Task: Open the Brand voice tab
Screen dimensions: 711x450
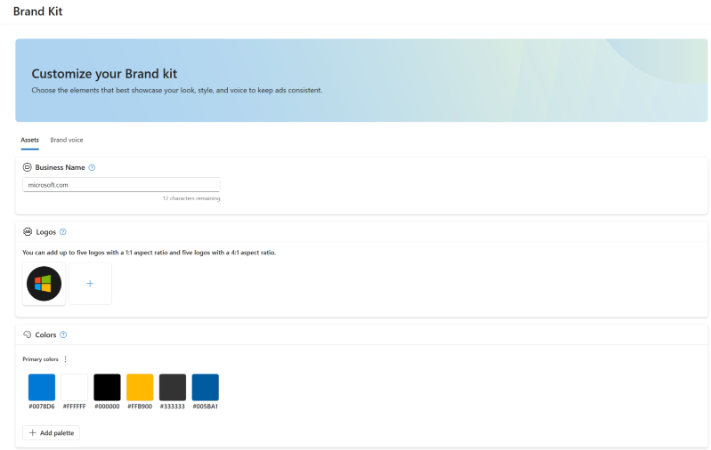Action: pyautogui.click(x=67, y=140)
